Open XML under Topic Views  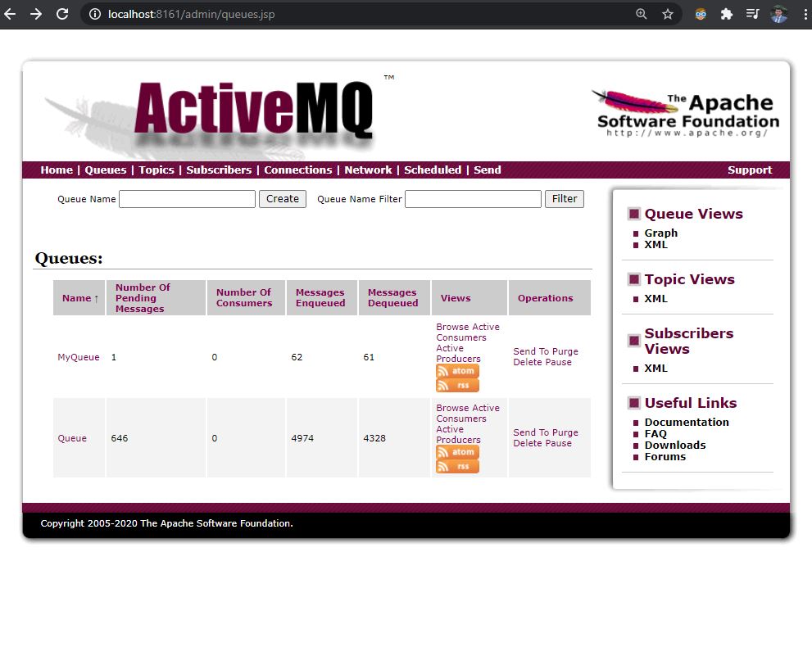655,299
